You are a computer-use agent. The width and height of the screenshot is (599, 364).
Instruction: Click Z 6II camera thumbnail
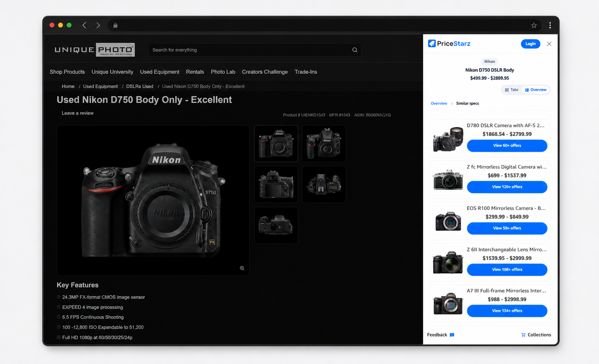[448, 263]
